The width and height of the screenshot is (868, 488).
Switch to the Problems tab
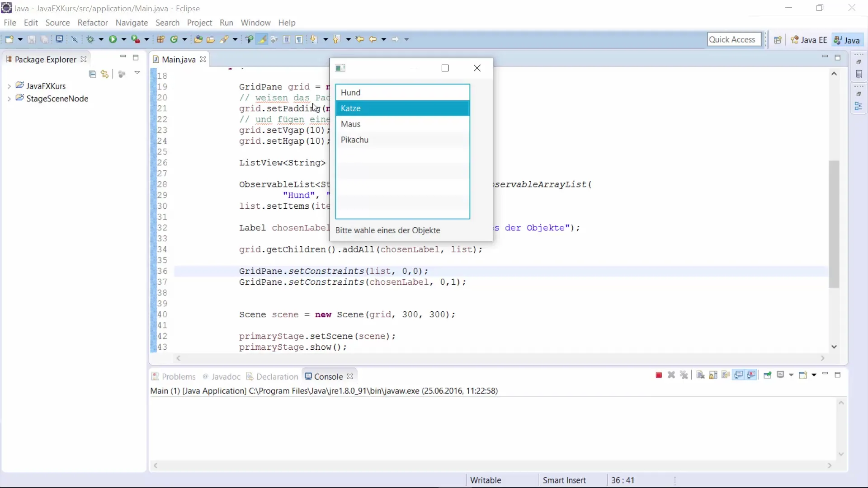click(174, 376)
